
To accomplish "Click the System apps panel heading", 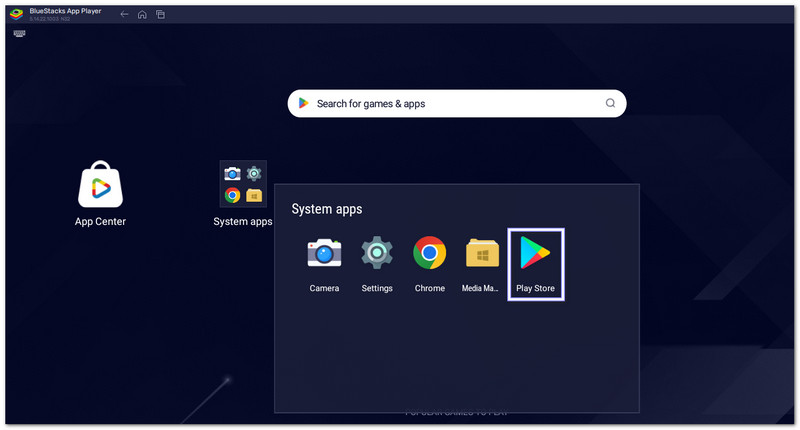I will (327, 209).
